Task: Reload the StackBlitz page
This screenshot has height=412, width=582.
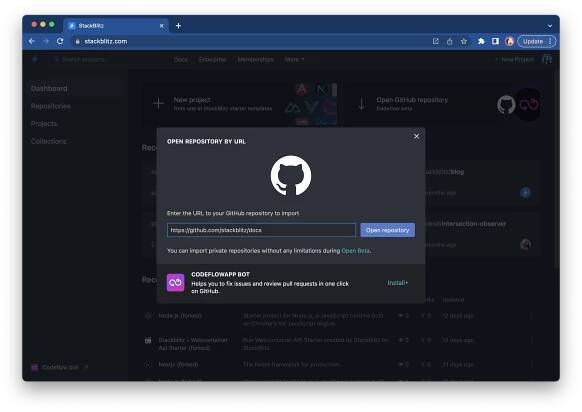Action: click(60, 41)
